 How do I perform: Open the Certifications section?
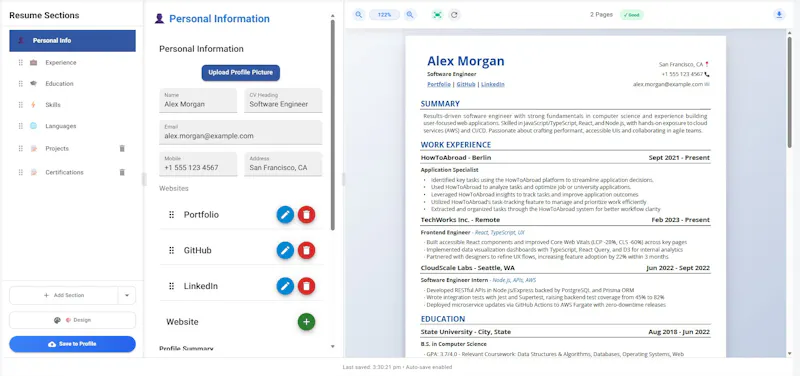pos(65,172)
